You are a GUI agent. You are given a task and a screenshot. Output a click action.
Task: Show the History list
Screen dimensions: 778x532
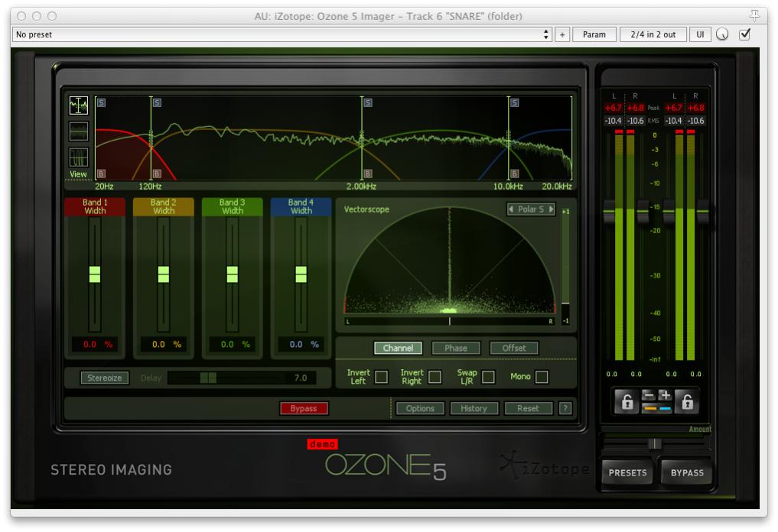[474, 408]
